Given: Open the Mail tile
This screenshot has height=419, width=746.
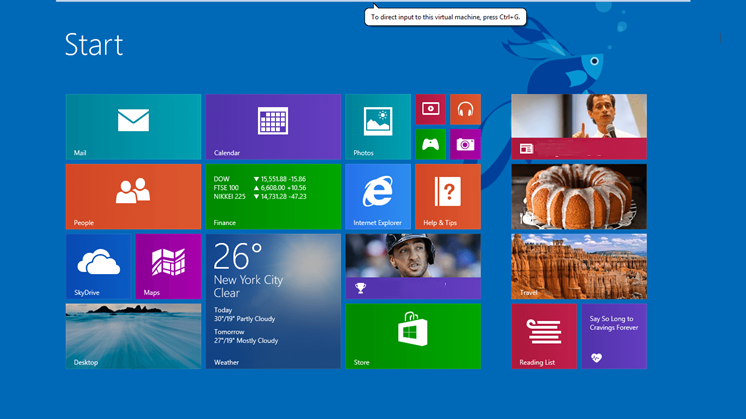Looking at the screenshot, I should [x=133, y=127].
